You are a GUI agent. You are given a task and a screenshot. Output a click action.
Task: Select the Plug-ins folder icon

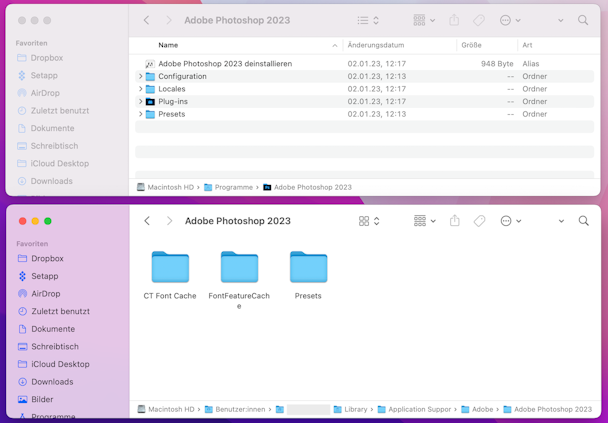tap(150, 102)
